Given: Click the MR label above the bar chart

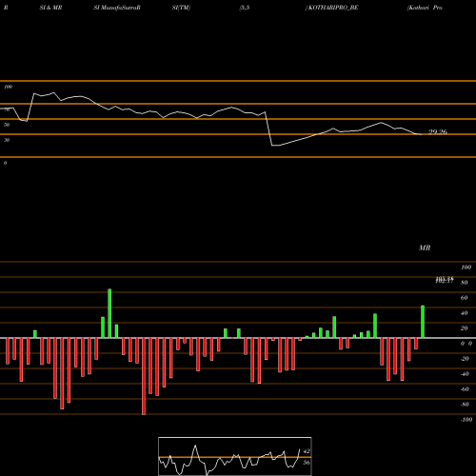Looking at the screenshot, I should click(425, 248).
